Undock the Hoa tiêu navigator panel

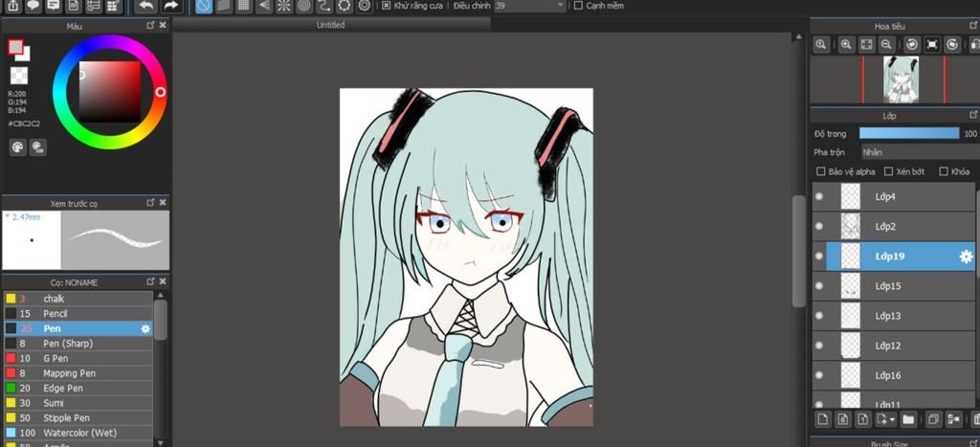coord(973,26)
